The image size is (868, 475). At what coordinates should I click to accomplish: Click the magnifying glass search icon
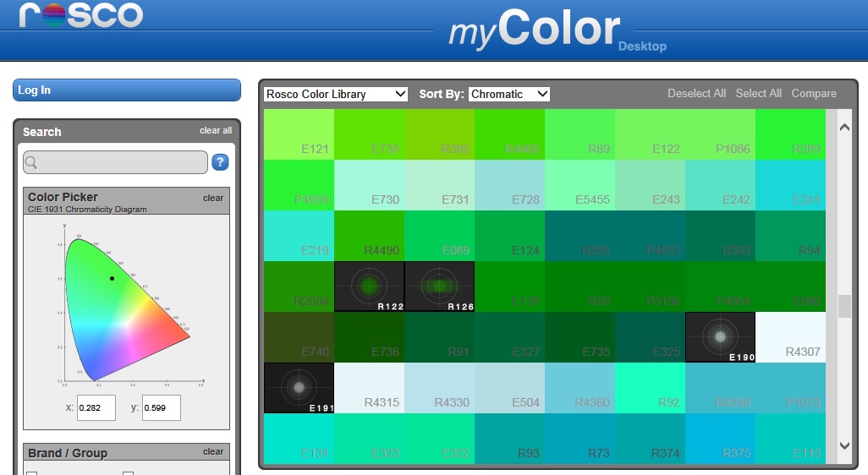tap(31, 162)
